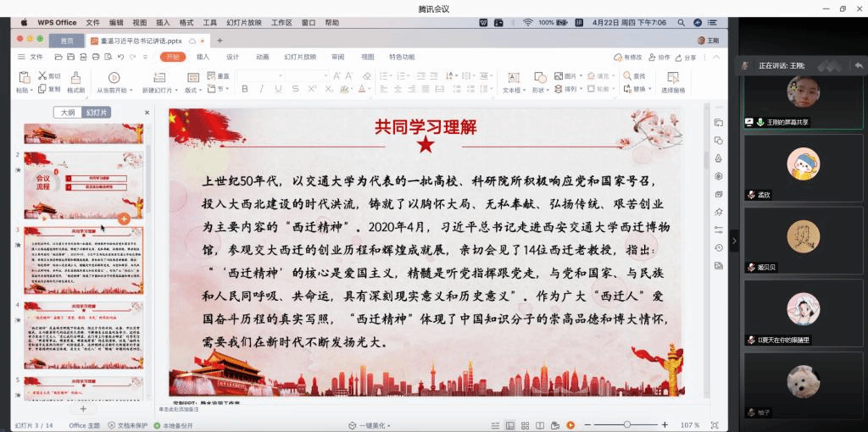Screen dimensions: 868x432
Task: Start slideshow from status bar play icon
Action: pyautogui.click(x=570, y=424)
